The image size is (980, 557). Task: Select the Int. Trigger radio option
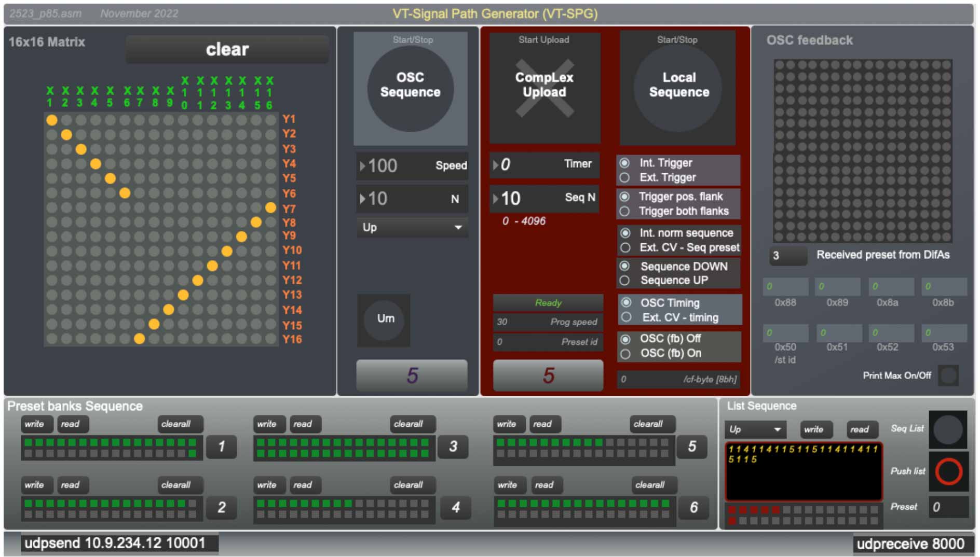pyautogui.click(x=625, y=163)
